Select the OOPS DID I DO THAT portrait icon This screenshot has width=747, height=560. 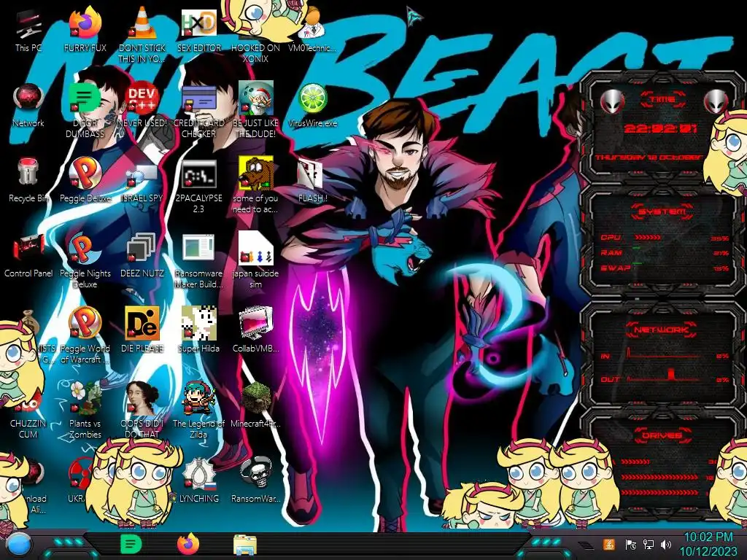click(142, 411)
